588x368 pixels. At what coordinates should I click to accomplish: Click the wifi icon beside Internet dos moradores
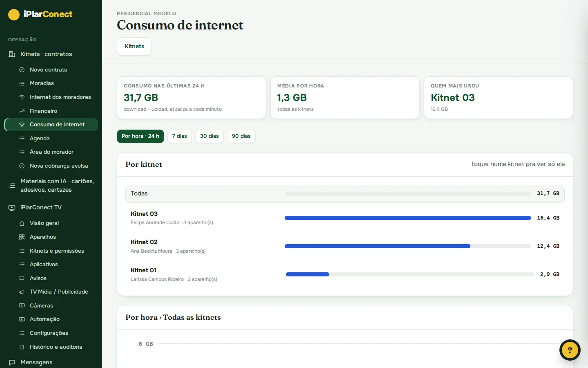[22, 97]
